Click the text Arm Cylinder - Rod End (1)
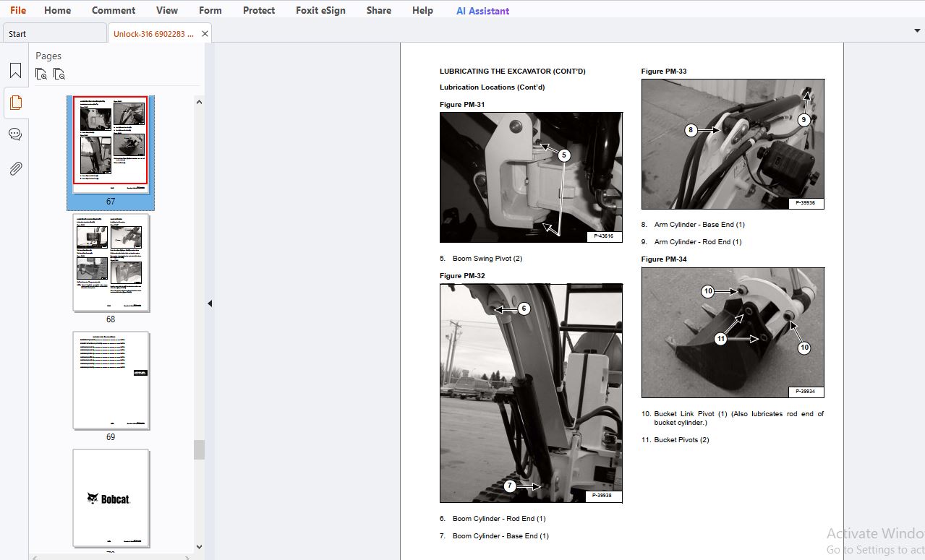 pyautogui.click(x=698, y=242)
